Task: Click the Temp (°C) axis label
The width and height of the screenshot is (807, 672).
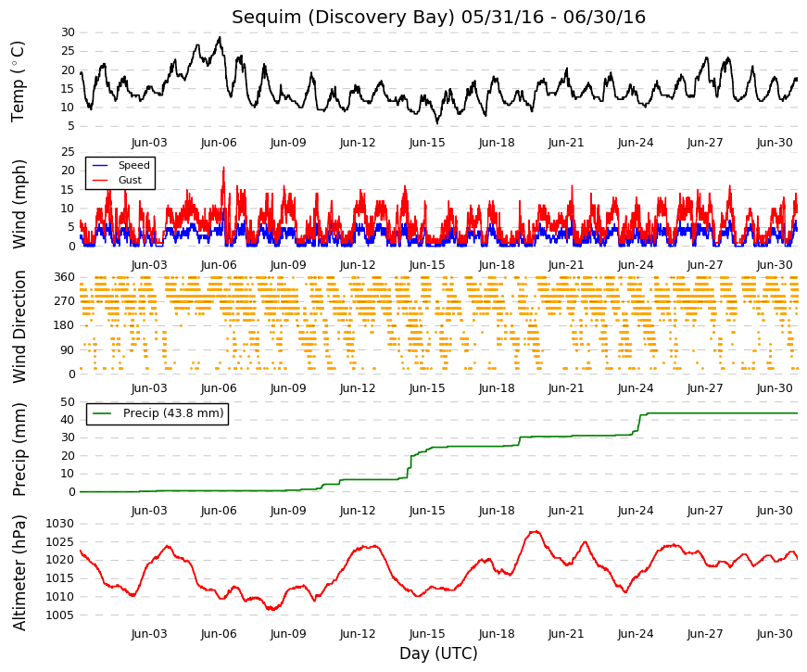Action: [18, 82]
